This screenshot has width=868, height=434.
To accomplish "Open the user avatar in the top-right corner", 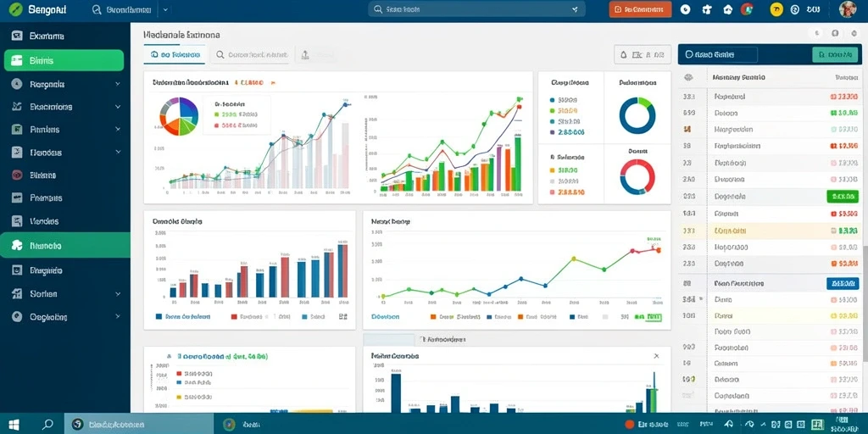I will point(848,9).
